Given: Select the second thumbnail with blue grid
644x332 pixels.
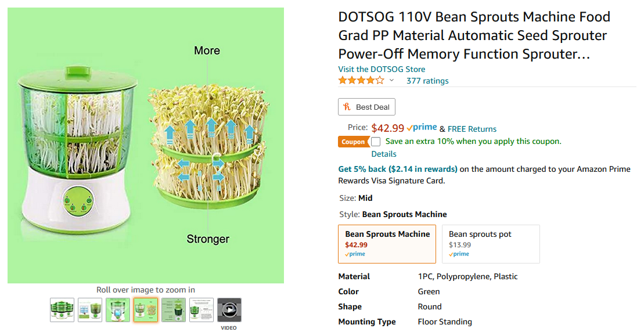Looking at the screenshot, I should click(x=90, y=310).
